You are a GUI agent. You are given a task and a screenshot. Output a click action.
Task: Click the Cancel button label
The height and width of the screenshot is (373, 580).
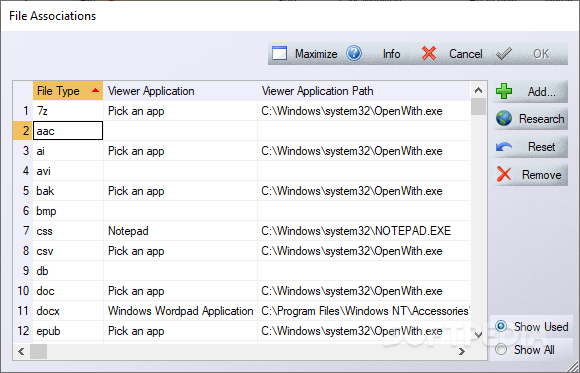point(466,54)
